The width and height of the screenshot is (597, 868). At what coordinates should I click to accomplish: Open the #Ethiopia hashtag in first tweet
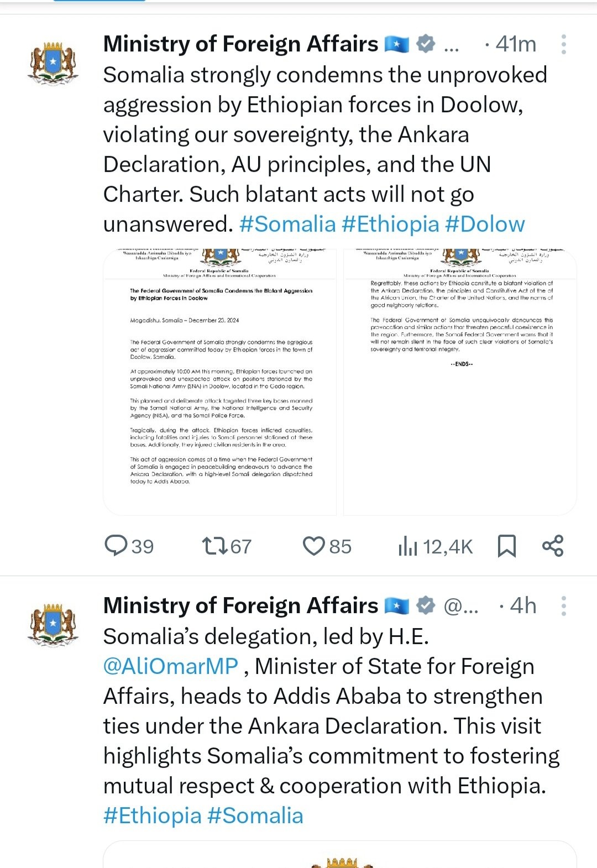[390, 224]
